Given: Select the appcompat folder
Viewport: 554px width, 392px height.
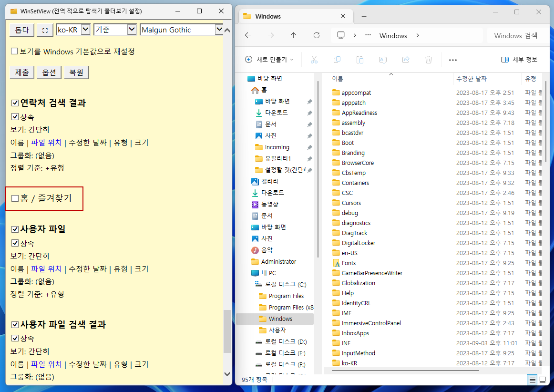Looking at the screenshot, I should [352, 93].
